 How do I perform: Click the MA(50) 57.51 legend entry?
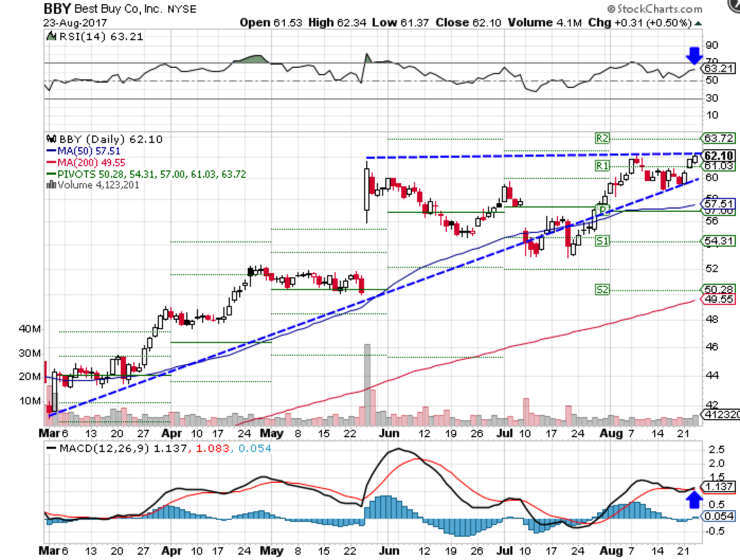[88, 151]
